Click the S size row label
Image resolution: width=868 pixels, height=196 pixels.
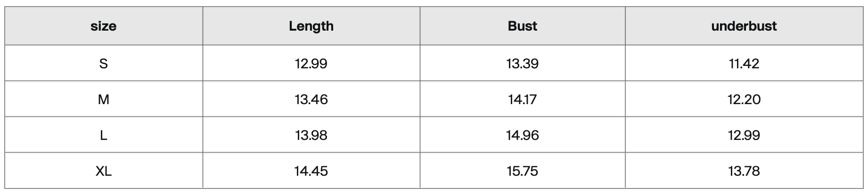point(103,64)
